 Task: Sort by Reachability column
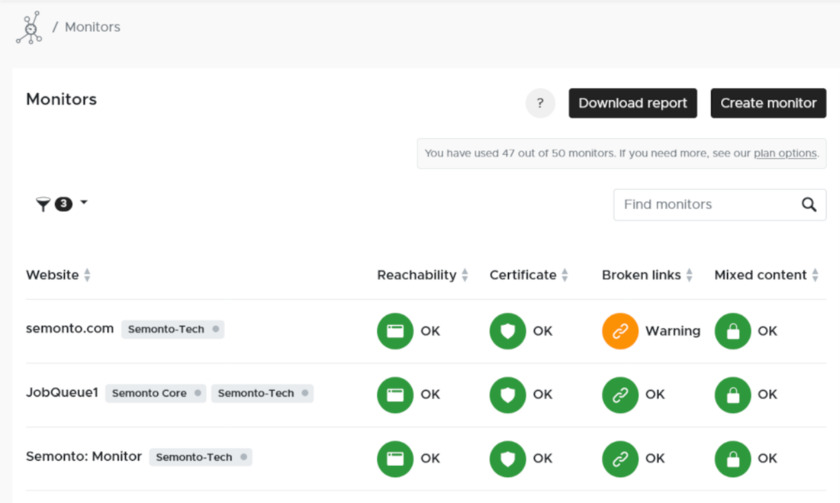[423, 275]
